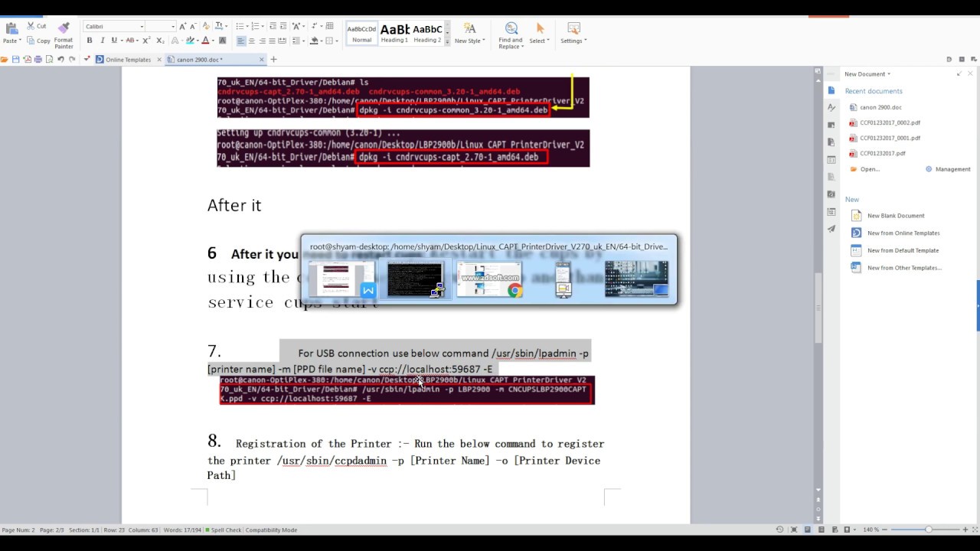Screen dimensions: 980x551
Task: Click the Save icon in quick access bar
Action: tap(15, 59)
